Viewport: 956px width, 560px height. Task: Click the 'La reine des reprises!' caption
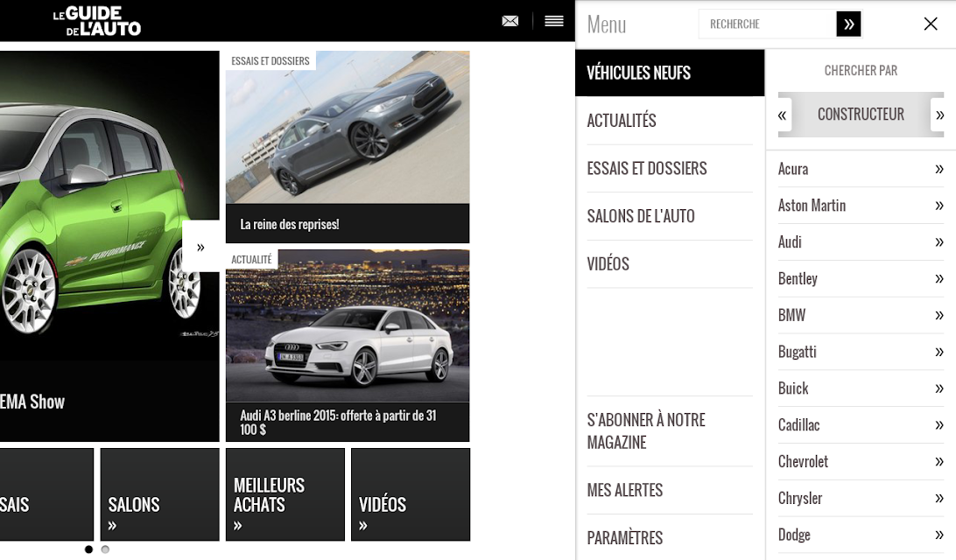[290, 224]
